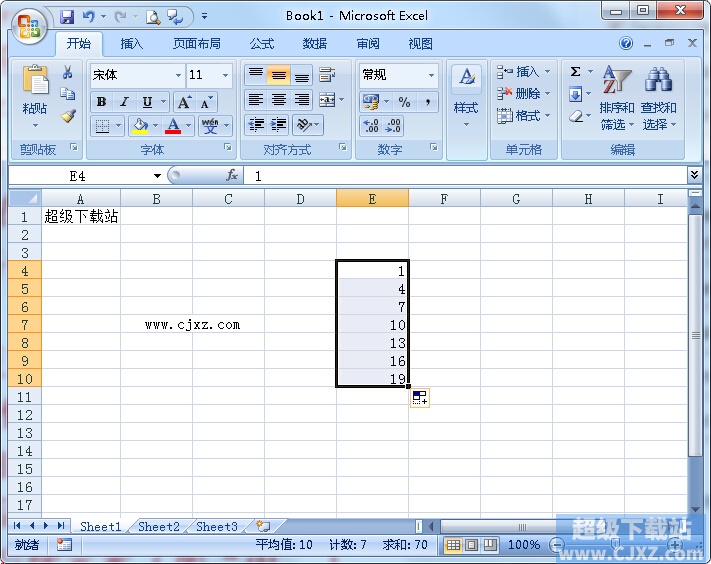Switch to the Sheet2 worksheet tab
711x564 pixels.
click(x=159, y=527)
